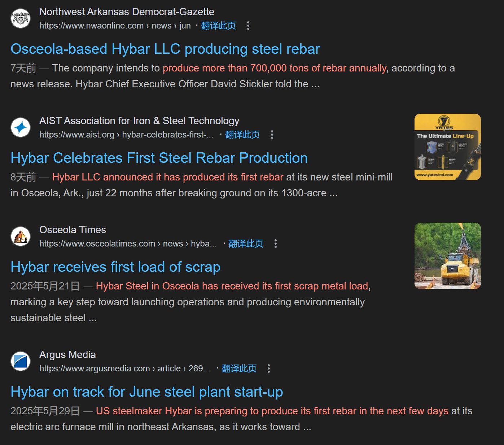This screenshot has width=504, height=445.
Task: Click 'Hybar LLC announced it has produced its first rebar'
Action: (168, 177)
